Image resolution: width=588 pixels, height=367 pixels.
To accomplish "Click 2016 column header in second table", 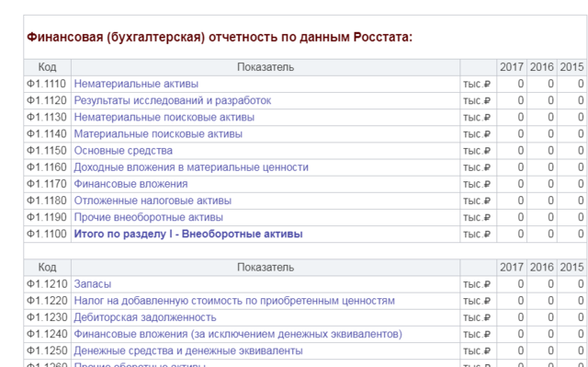I will pos(542,267).
